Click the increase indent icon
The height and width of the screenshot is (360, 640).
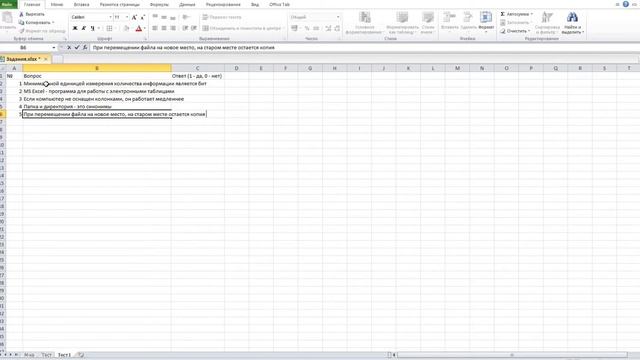pos(194,28)
